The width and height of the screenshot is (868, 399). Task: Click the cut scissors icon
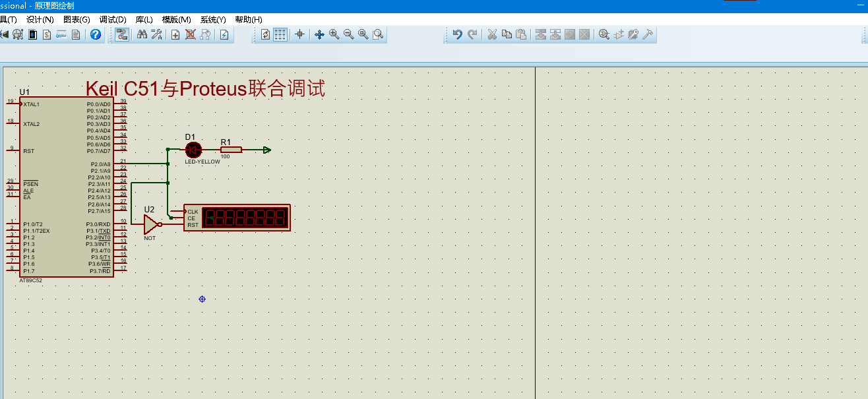point(492,34)
